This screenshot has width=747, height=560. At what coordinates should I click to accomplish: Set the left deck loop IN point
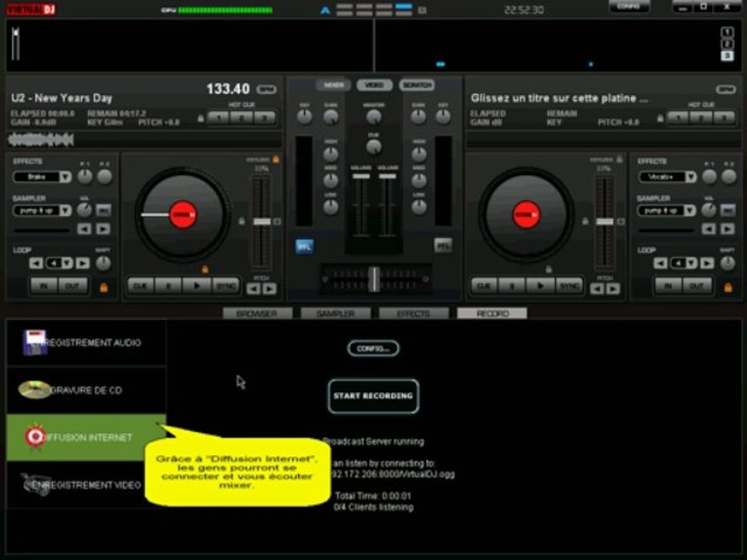pyautogui.click(x=44, y=285)
